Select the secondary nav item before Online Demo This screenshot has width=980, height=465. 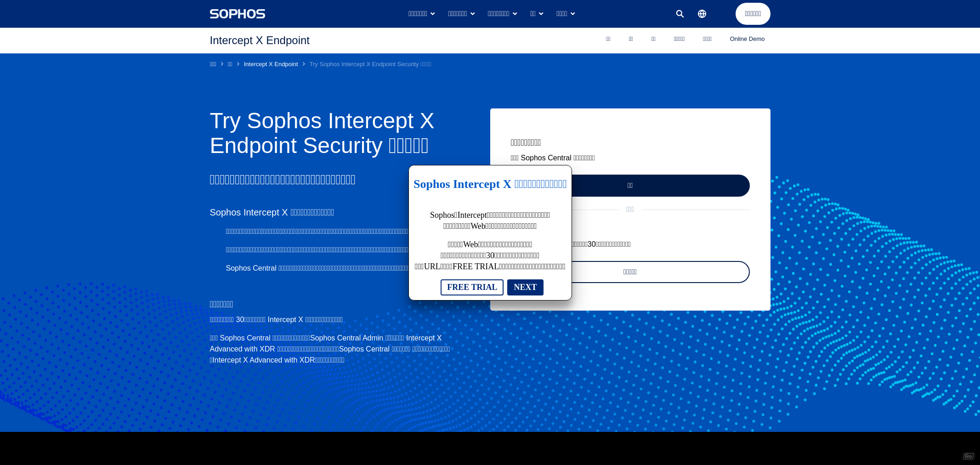click(x=707, y=39)
